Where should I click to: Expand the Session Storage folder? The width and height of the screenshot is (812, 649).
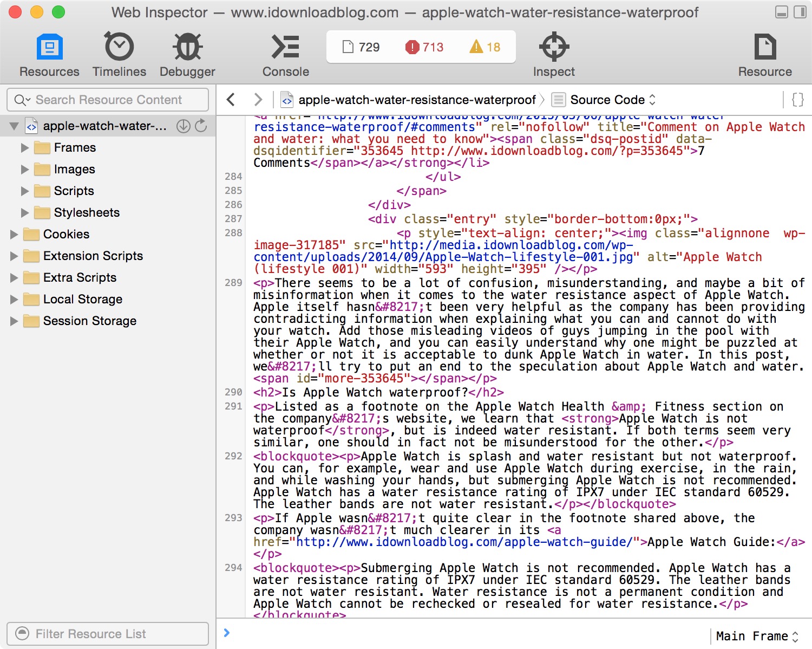(14, 321)
